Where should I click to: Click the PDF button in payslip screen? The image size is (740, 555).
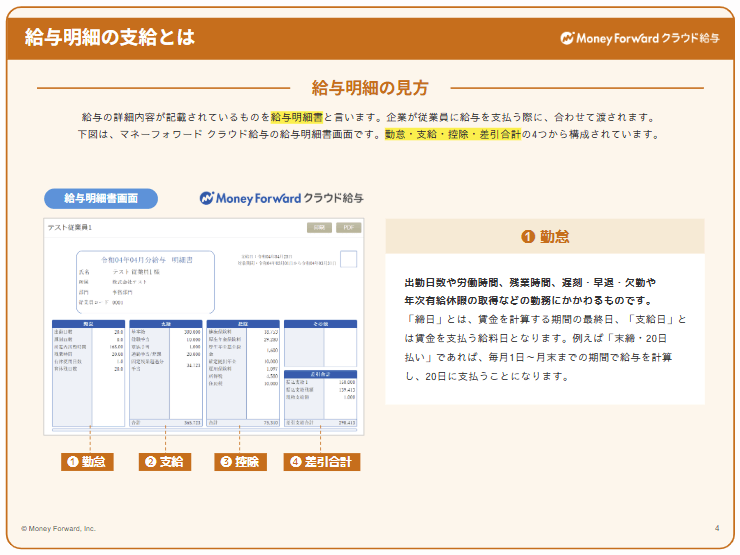click(348, 227)
